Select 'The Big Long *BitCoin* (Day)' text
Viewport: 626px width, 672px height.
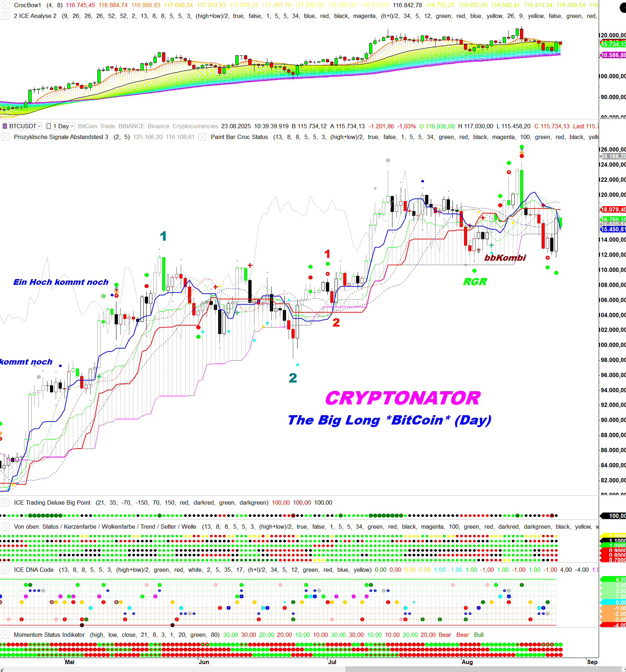click(389, 420)
